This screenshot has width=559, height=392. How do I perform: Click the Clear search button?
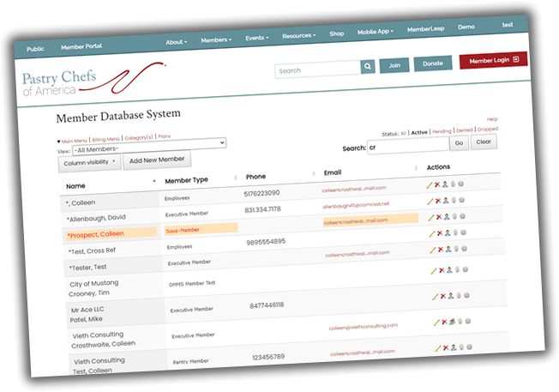(x=484, y=142)
